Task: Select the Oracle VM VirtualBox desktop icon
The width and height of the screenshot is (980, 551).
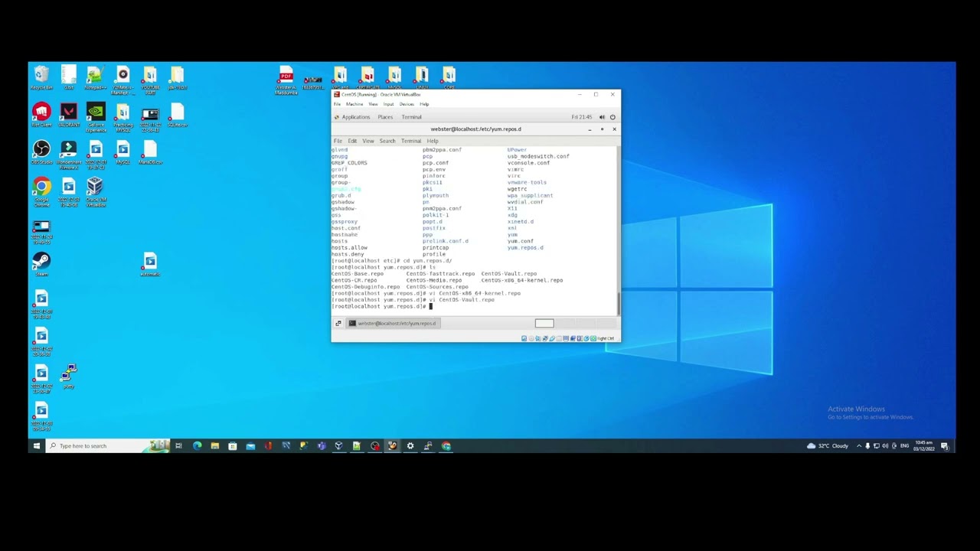Action: pyautogui.click(x=95, y=191)
